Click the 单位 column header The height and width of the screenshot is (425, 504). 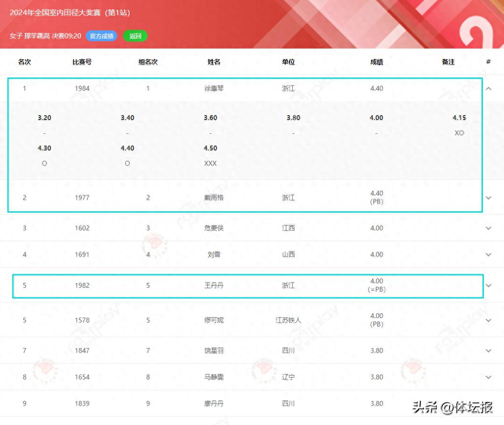click(288, 62)
